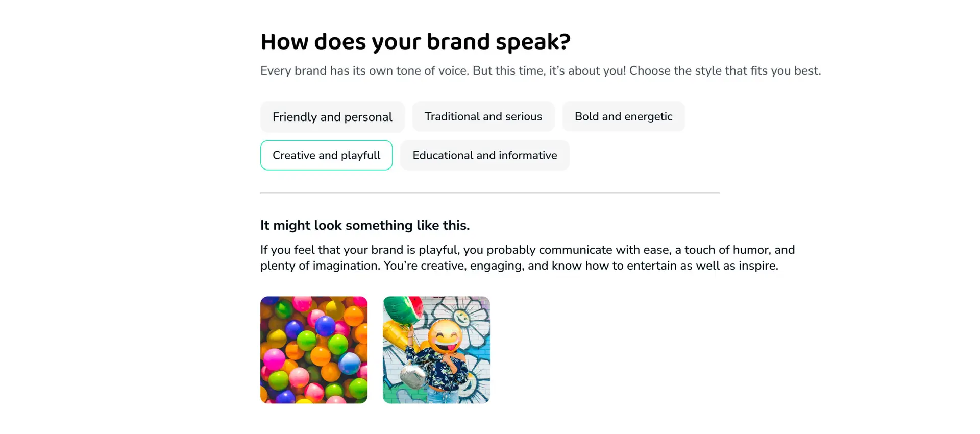Open the graffiti wall balloon photo
This screenshot has height=434, width=980.
(x=436, y=350)
